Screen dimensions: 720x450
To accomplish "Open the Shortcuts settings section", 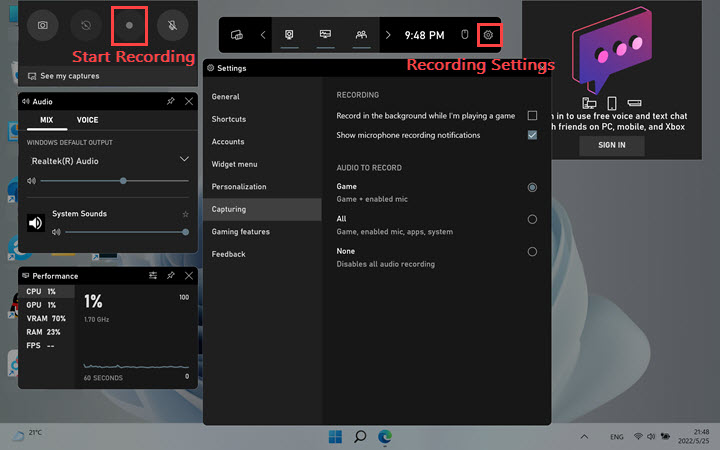I will pyautogui.click(x=229, y=119).
